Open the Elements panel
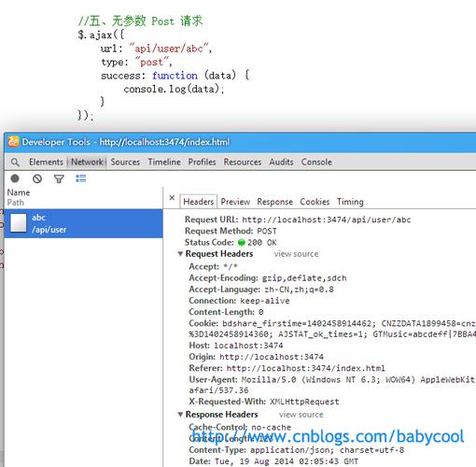476x467 pixels. click(46, 162)
